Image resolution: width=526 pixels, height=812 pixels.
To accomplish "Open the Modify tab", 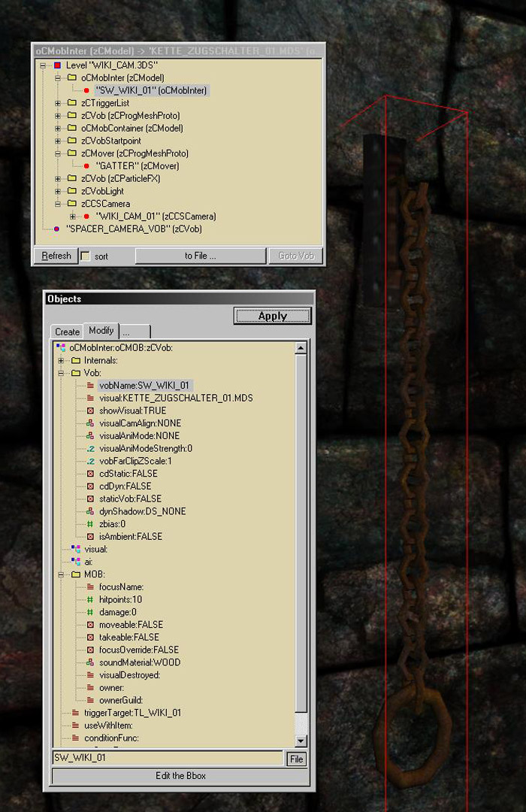I will pos(101,331).
